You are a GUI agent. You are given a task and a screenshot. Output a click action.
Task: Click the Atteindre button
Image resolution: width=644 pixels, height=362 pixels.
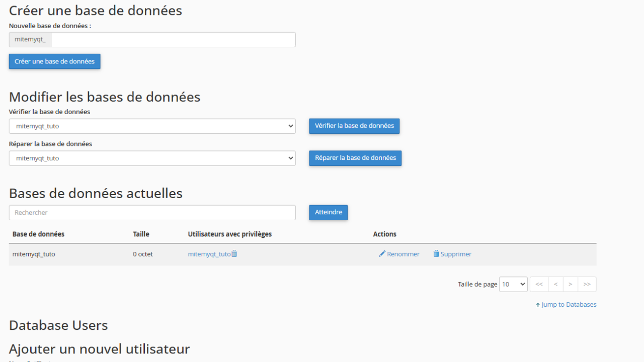(328, 212)
